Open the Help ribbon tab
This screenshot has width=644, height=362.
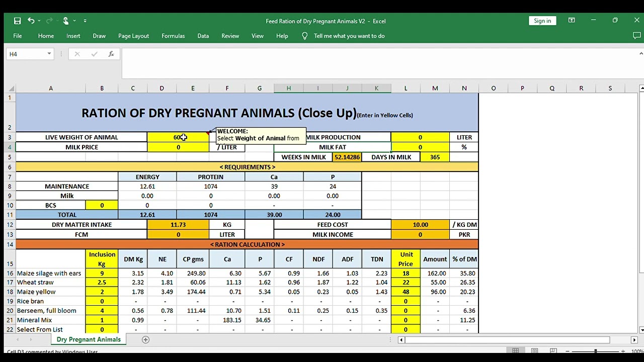click(282, 36)
